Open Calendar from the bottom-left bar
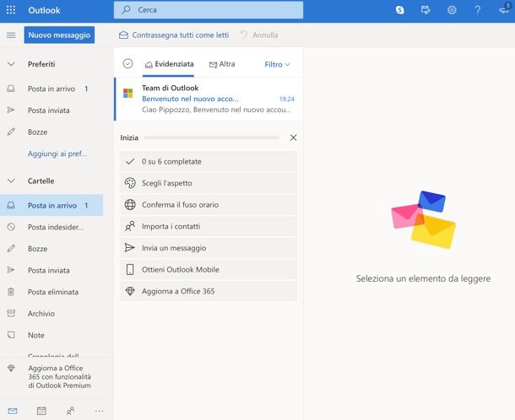The image size is (515, 420). pos(41,411)
